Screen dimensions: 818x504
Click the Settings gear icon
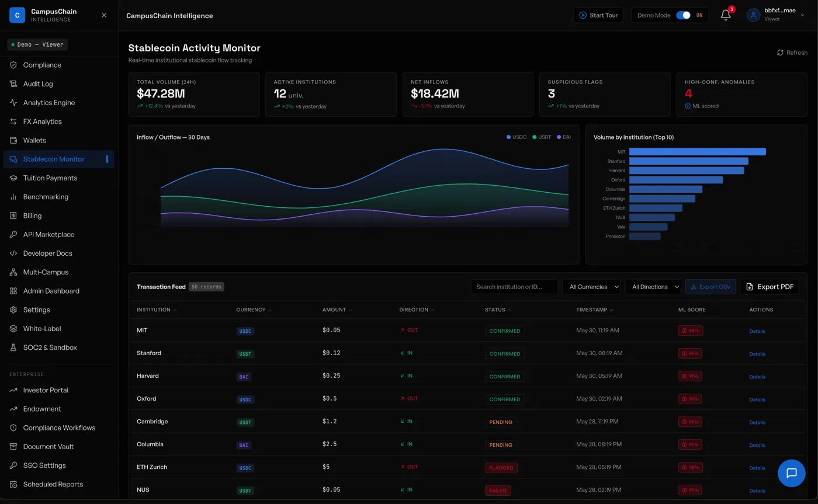13,310
